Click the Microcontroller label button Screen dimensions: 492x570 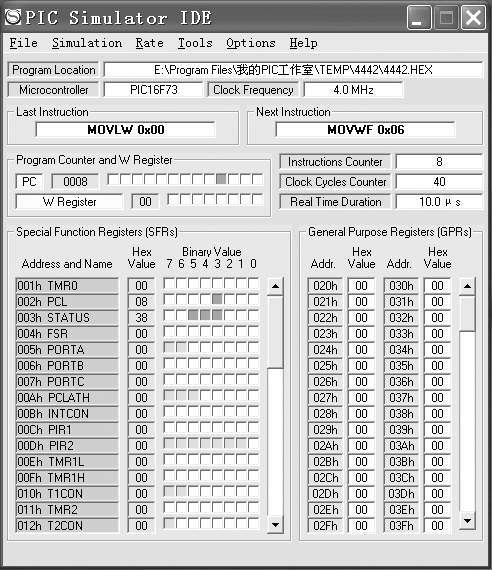[x=53, y=90]
